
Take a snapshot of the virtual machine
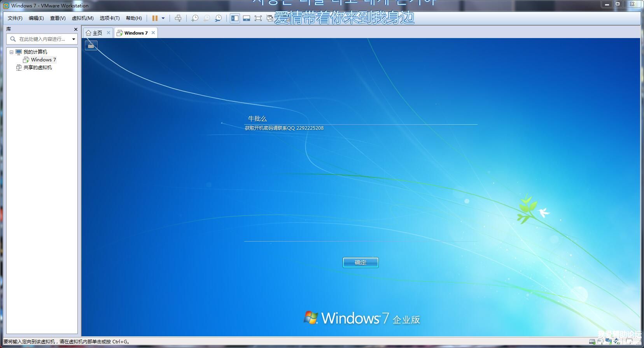click(195, 18)
